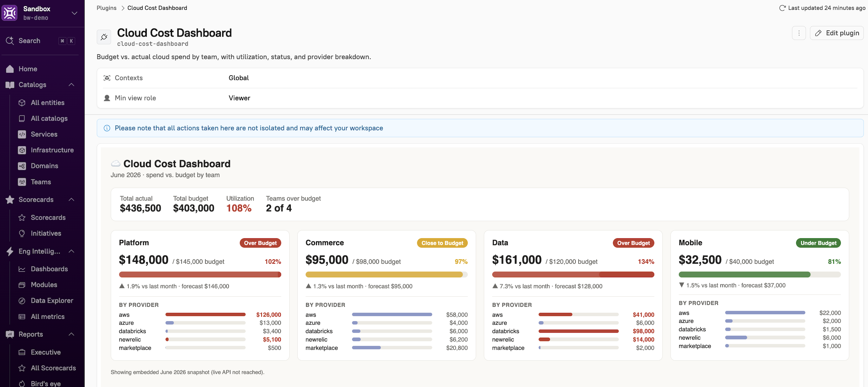Screen dimensions: 868x387
Task: Click the Sandbox workspace logo icon
Action: [x=9, y=13]
